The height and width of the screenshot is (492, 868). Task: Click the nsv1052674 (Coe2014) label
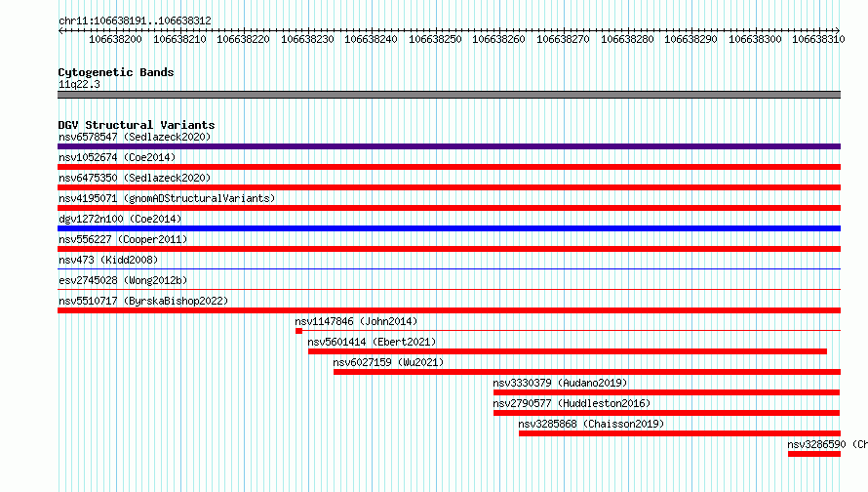click(x=117, y=157)
